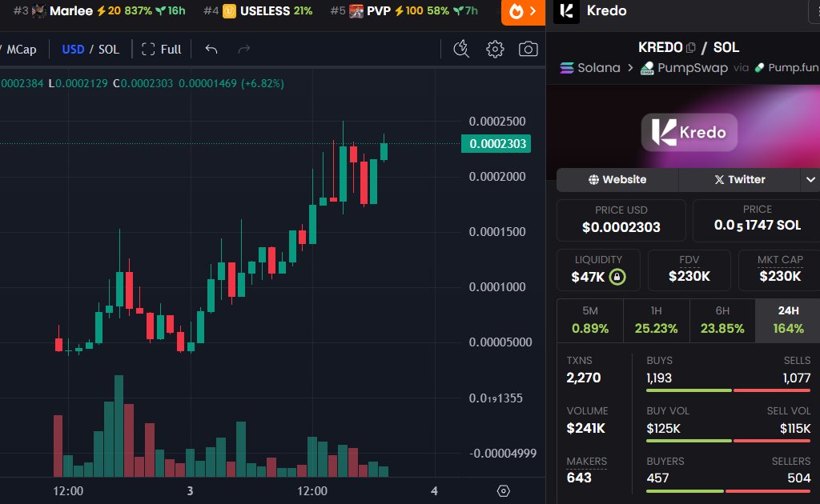Switch chart price to USD
This screenshot has width=820, height=504.
[73, 49]
